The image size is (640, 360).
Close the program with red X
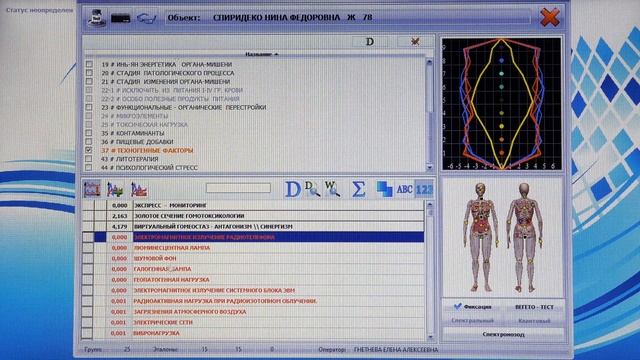pos(549,18)
